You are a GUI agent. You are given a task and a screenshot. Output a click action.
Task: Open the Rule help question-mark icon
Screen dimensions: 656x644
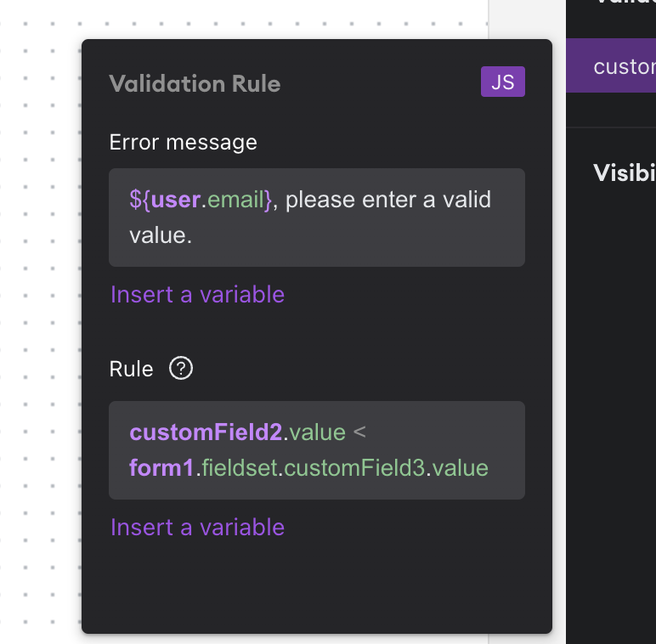(x=181, y=369)
